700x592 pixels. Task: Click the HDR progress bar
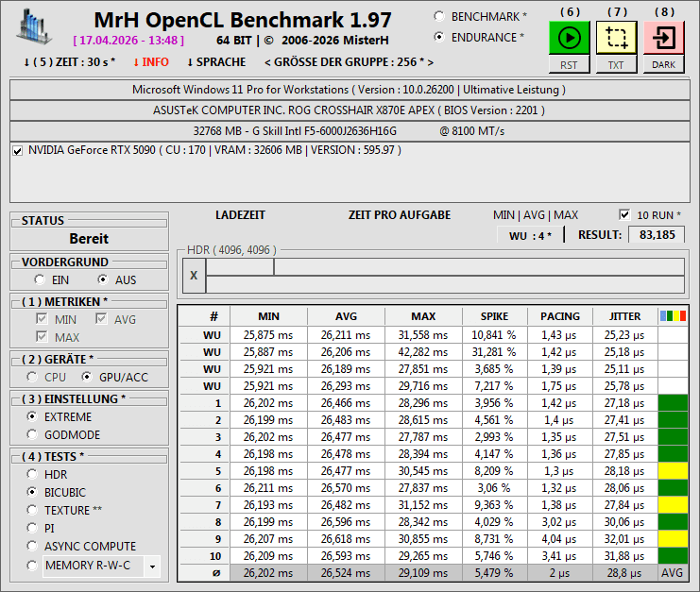(x=445, y=276)
